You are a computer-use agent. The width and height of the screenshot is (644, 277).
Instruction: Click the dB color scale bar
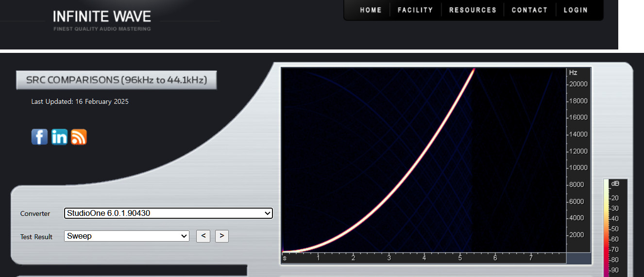pos(606,228)
